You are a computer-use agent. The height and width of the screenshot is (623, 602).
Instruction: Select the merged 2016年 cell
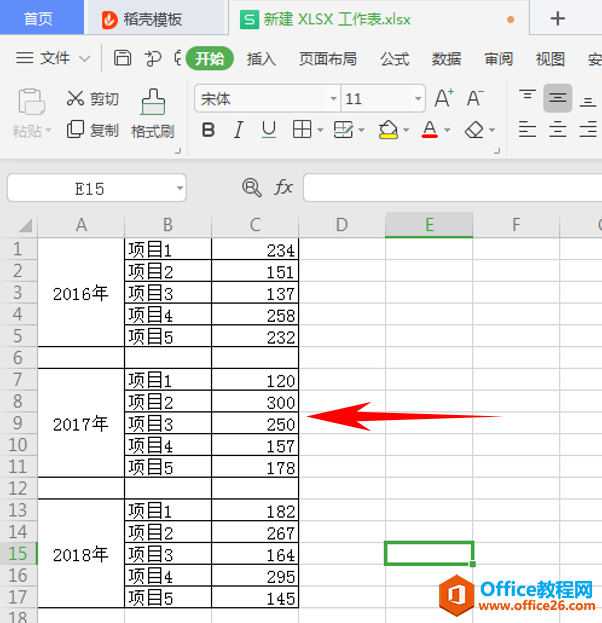[81, 292]
